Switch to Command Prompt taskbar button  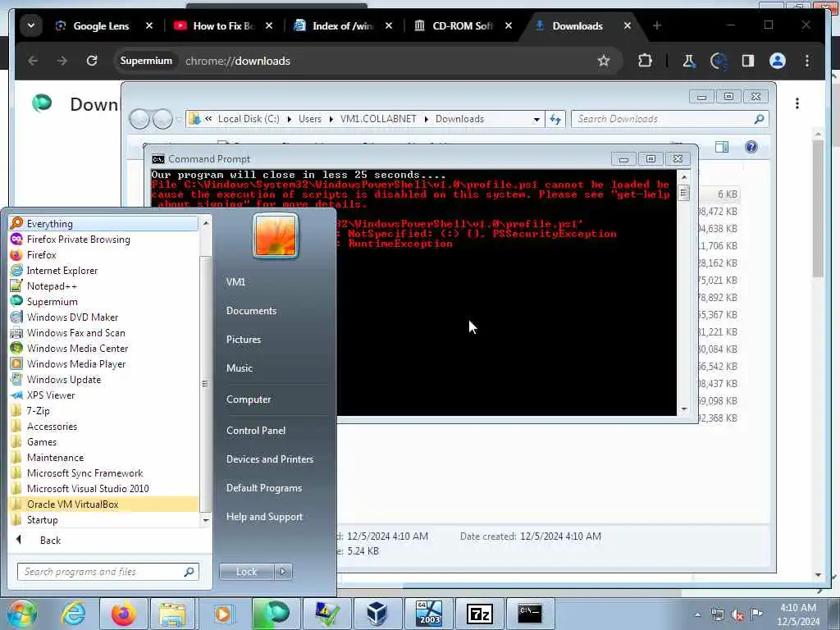pyautogui.click(x=531, y=614)
